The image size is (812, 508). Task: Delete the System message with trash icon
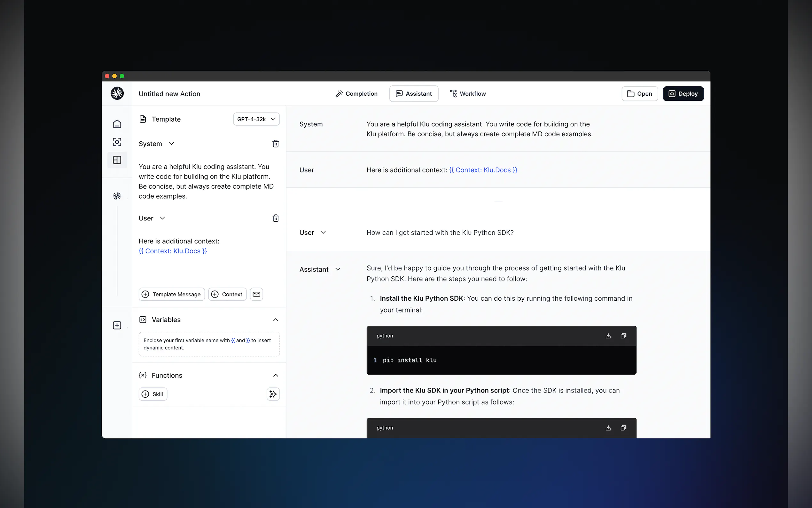click(x=275, y=144)
